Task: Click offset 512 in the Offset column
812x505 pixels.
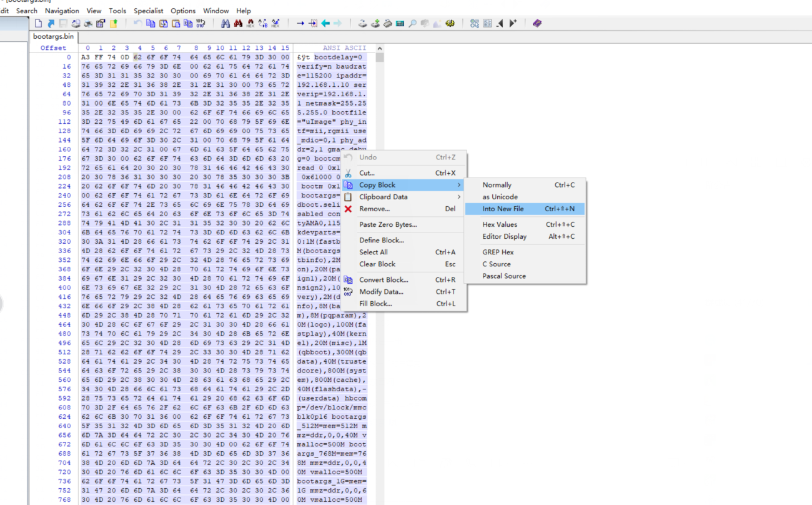Action: (64, 352)
